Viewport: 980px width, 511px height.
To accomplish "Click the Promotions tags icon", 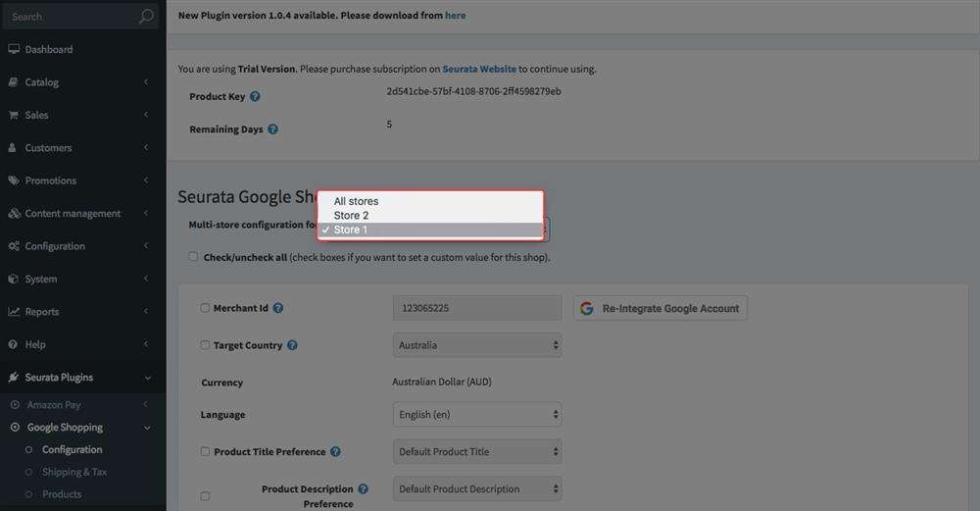I will [14, 180].
